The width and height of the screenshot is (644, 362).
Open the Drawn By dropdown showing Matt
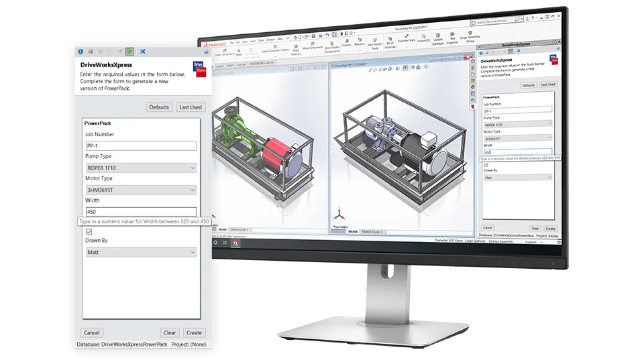[x=140, y=252]
